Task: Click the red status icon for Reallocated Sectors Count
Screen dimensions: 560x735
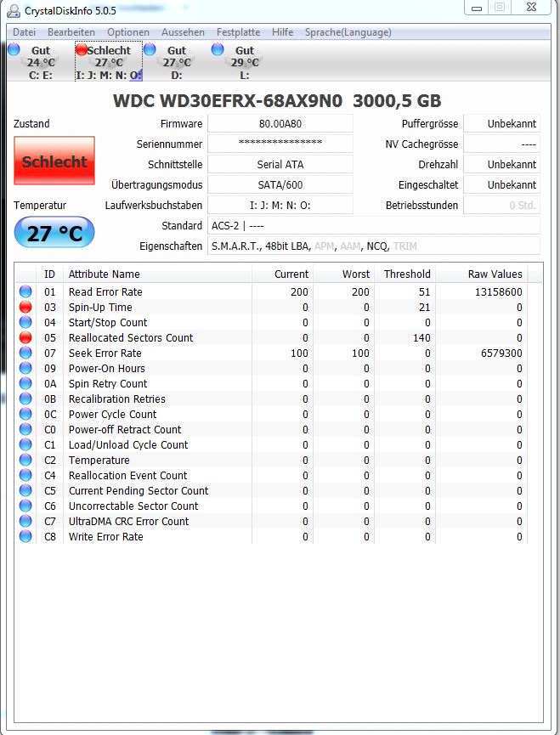Action: point(25,337)
